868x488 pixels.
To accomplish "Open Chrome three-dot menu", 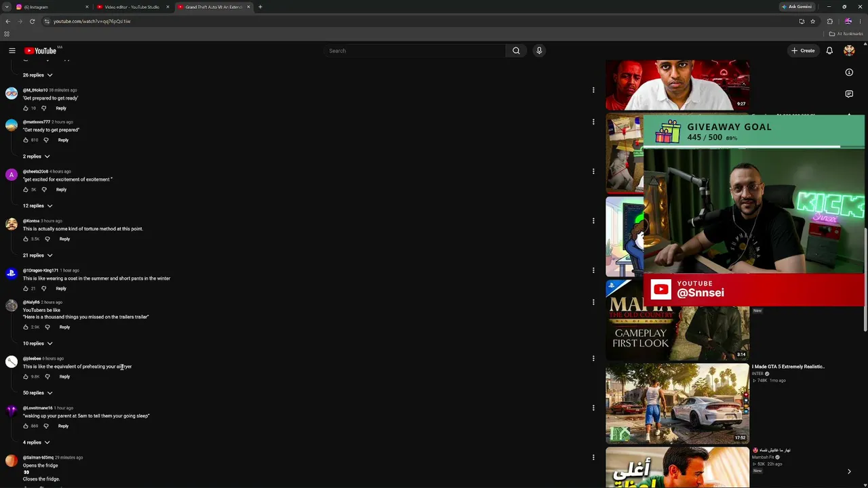I will [860, 21].
